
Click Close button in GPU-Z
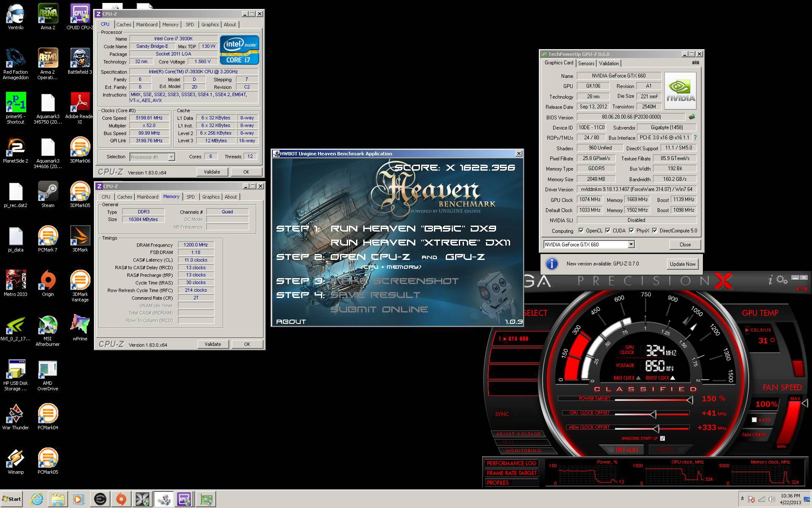(685, 244)
